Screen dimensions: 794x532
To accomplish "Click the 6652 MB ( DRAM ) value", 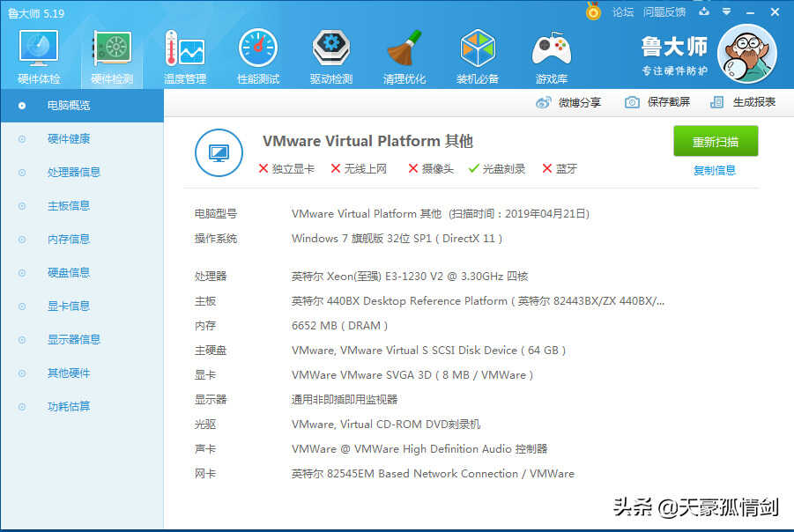I will click(340, 326).
